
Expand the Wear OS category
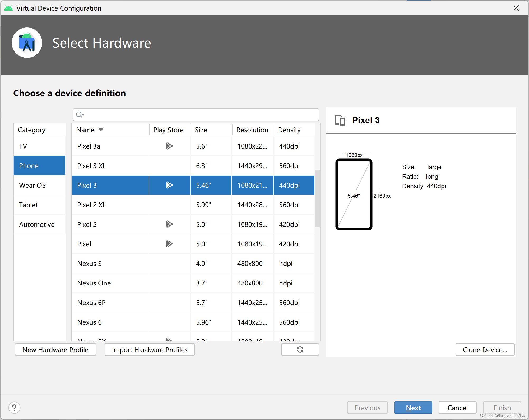point(32,185)
